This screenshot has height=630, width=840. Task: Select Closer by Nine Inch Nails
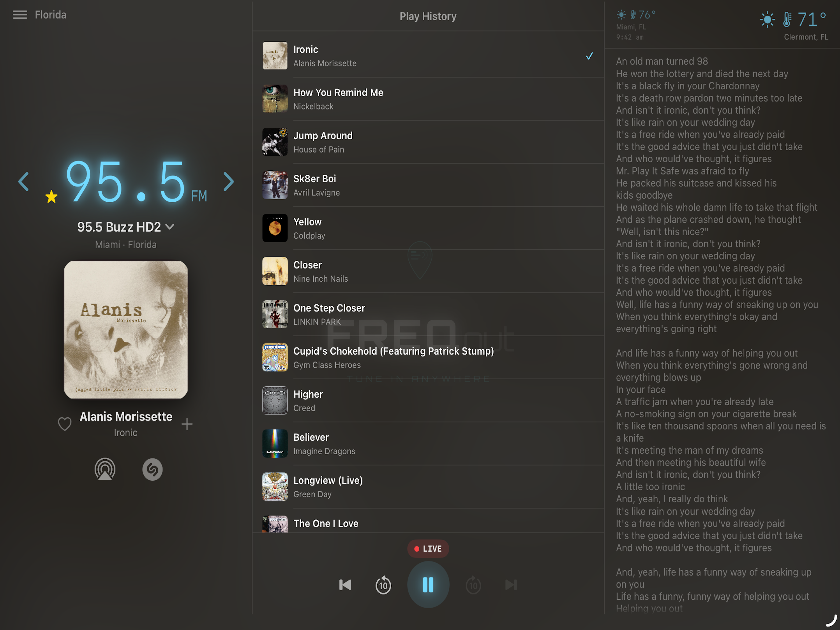(428, 272)
